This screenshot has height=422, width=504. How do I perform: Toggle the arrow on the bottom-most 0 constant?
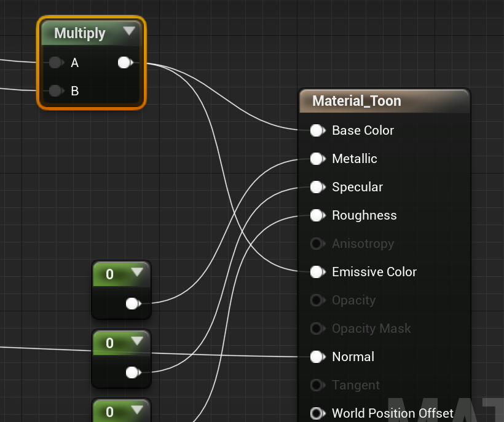point(137,410)
